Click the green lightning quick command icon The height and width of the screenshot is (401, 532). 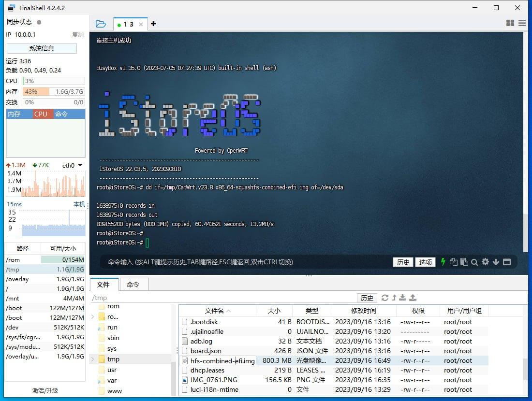[x=443, y=262]
